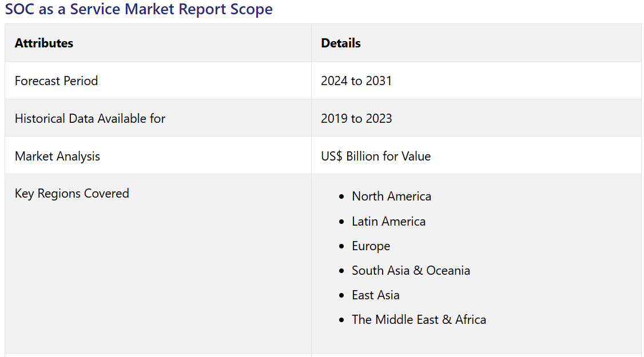Select 'North America' in the regions list
This screenshot has width=644, height=357.
[x=391, y=196]
